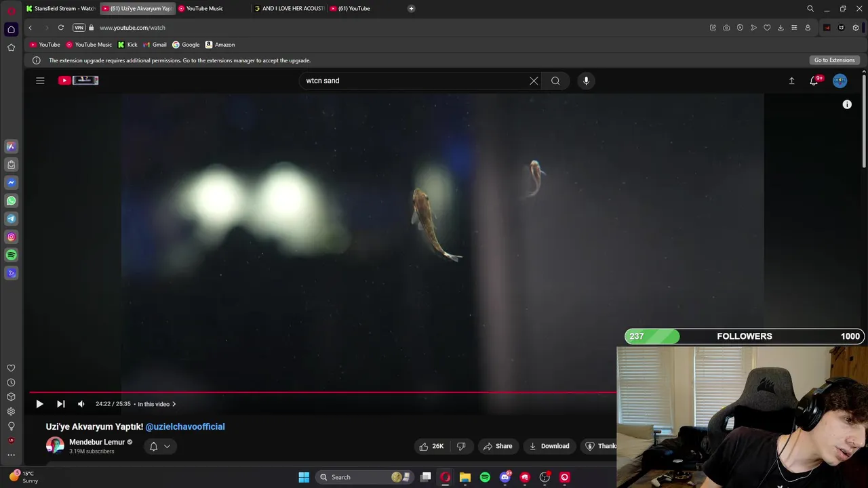Add page to bookmarks with heart icon
The height and width of the screenshot is (488, 868).
pyautogui.click(x=767, y=28)
